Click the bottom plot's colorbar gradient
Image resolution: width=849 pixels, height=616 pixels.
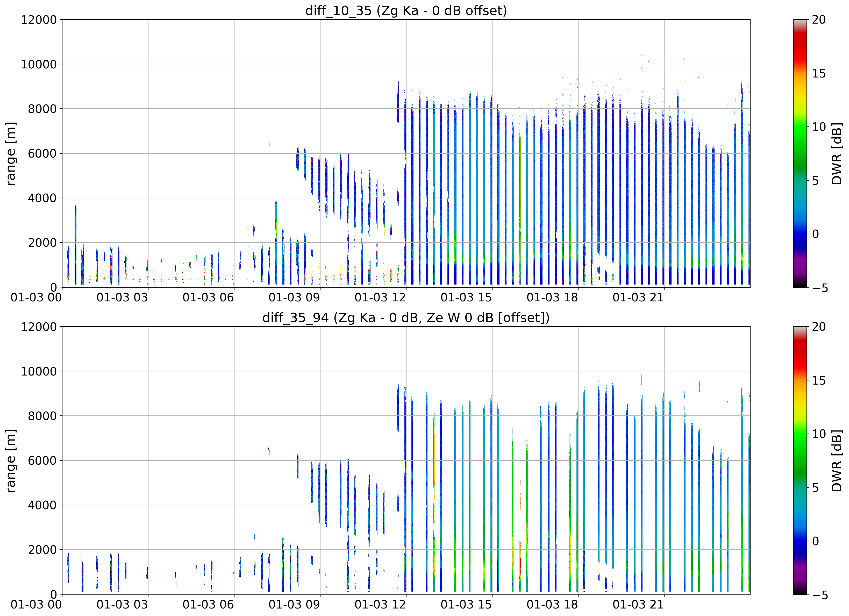800,461
